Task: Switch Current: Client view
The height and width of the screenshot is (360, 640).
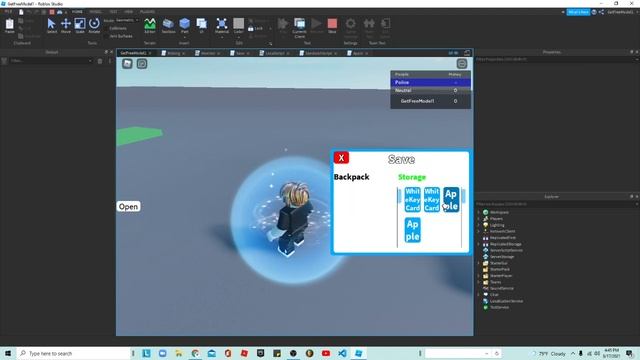Action: (x=299, y=28)
